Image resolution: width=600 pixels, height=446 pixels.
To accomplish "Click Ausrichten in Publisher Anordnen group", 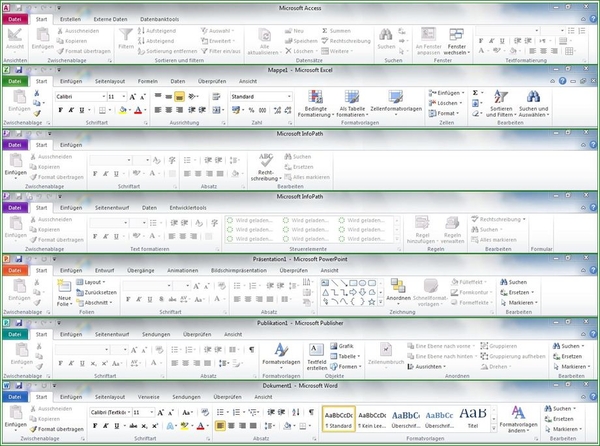I will click(x=426, y=366).
